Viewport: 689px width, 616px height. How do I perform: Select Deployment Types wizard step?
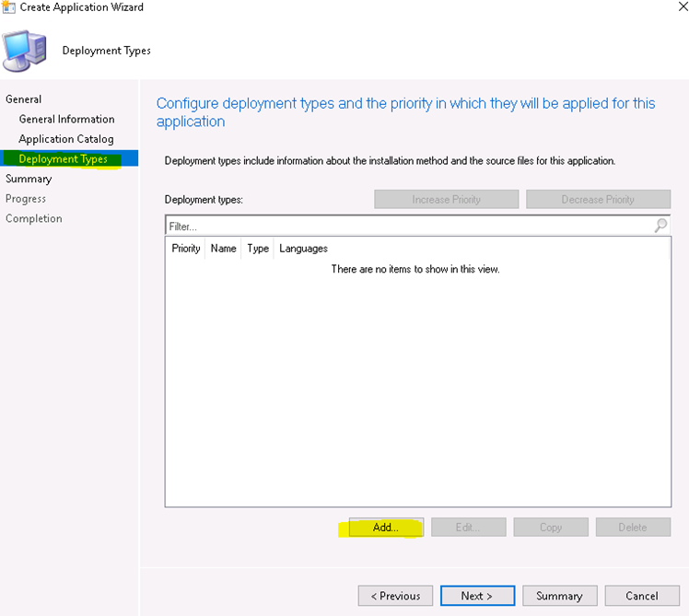coord(69,158)
